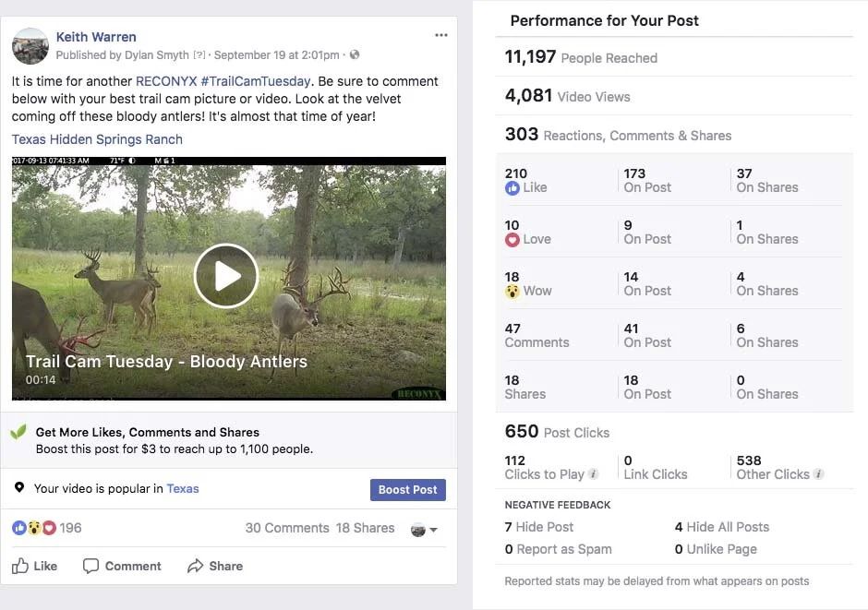This screenshot has height=610, width=868.
Task: Click the blue Like icon in performance stats
Action: [512, 188]
